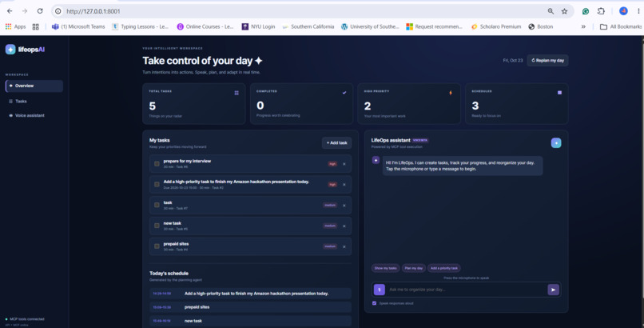The image size is (644, 328).
Task: Open the Overview sidebar item
Action: [x=34, y=86]
